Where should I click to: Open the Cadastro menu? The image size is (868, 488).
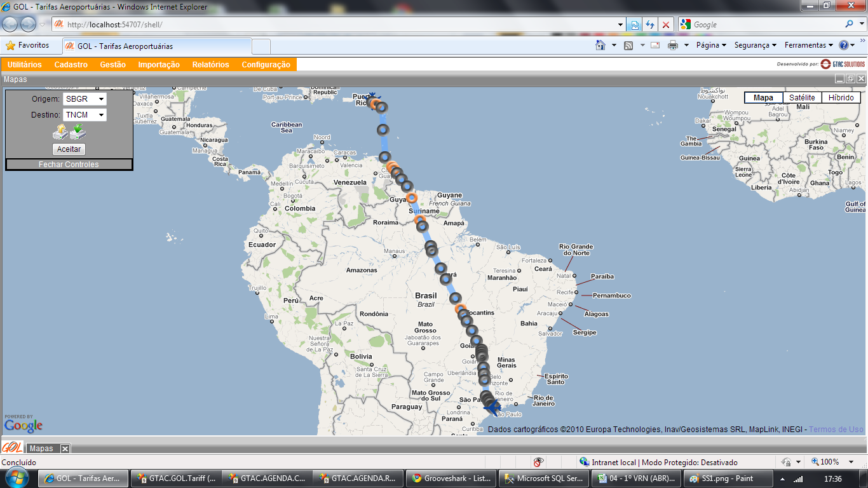pos(71,65)
